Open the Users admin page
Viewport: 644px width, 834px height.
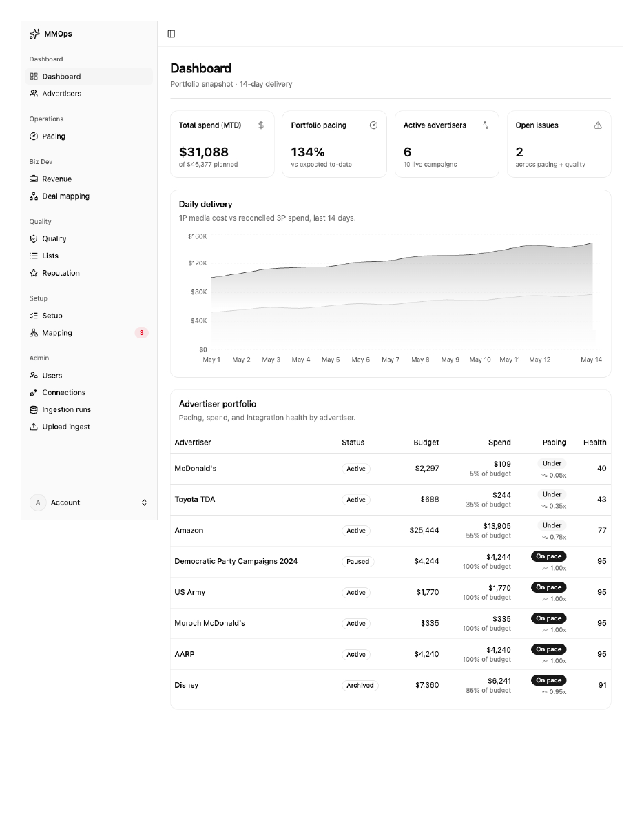89,376
